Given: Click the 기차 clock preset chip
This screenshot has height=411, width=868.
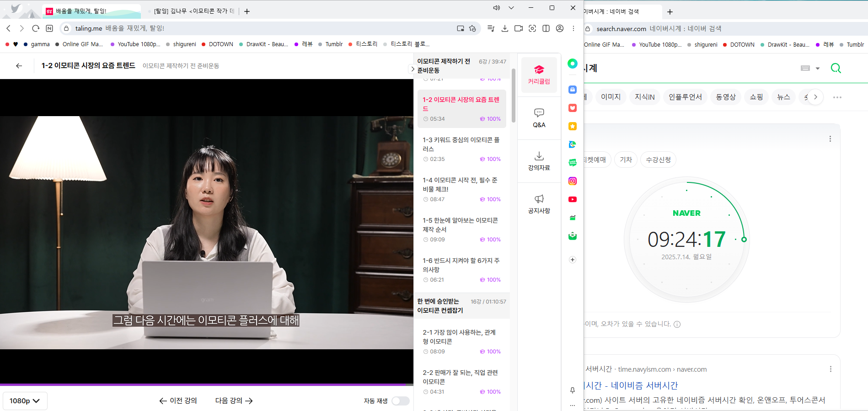Looking at the screenshot, I should (x=626, y=160).
